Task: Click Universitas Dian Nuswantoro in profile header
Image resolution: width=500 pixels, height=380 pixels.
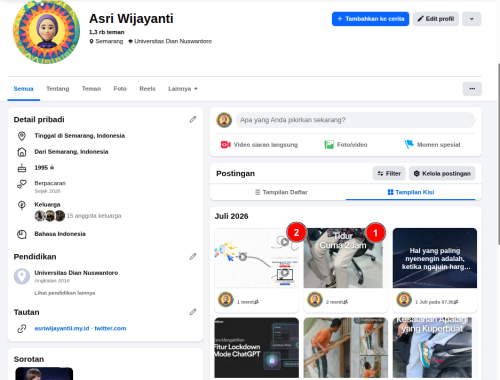Action: point(173,41)
